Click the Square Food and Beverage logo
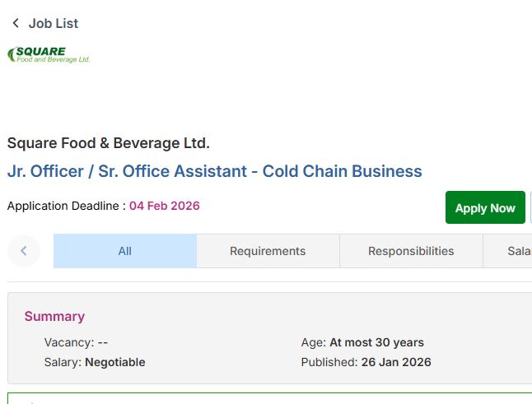This screenshot has width=532, height=404. 49,55
